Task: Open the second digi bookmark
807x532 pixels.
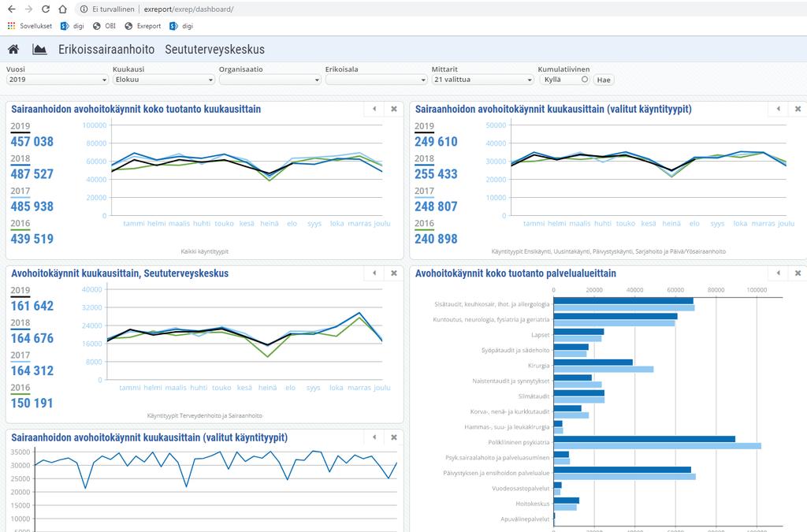Action: tap(181, 26)
